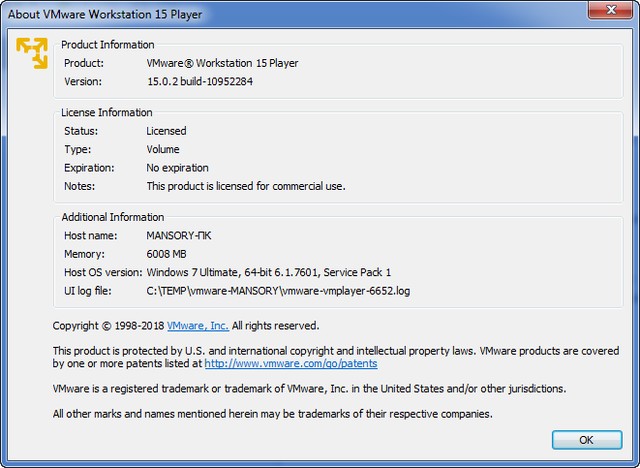640x468 pixels.
Task: Click the Product Information group heading
Action: click(x=108, y=44)
